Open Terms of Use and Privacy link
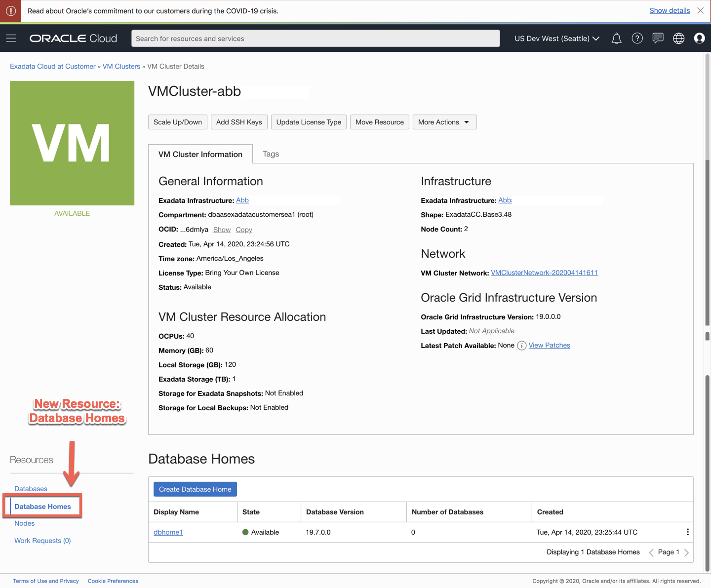 click(x=46, y=581)
